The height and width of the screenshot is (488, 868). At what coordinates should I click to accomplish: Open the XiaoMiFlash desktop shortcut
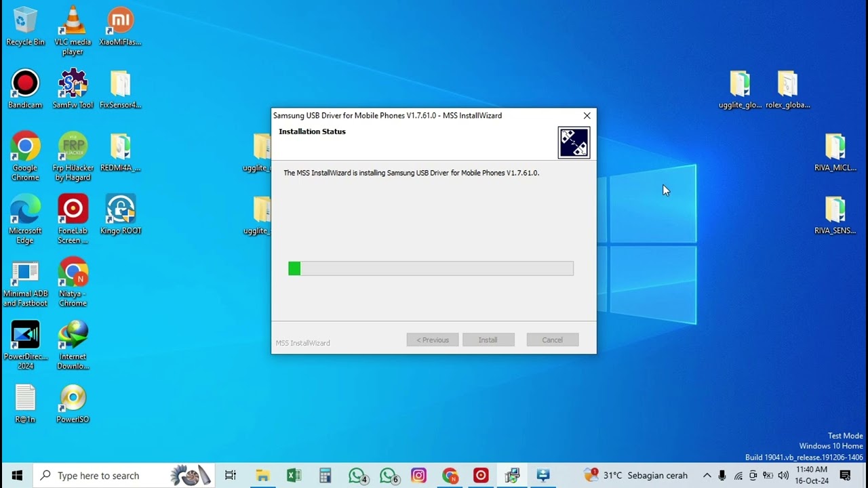click(x=120, y=26)
